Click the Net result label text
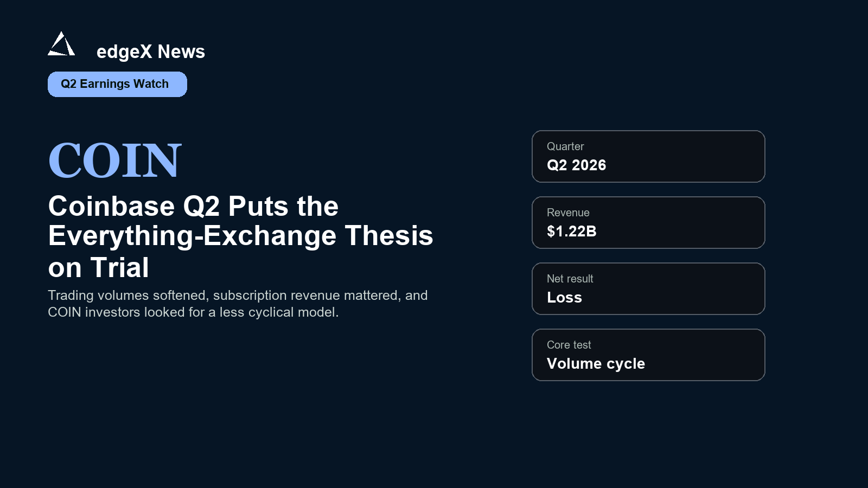The height and width of the screenshot is (488, 868). pos(570,279)
